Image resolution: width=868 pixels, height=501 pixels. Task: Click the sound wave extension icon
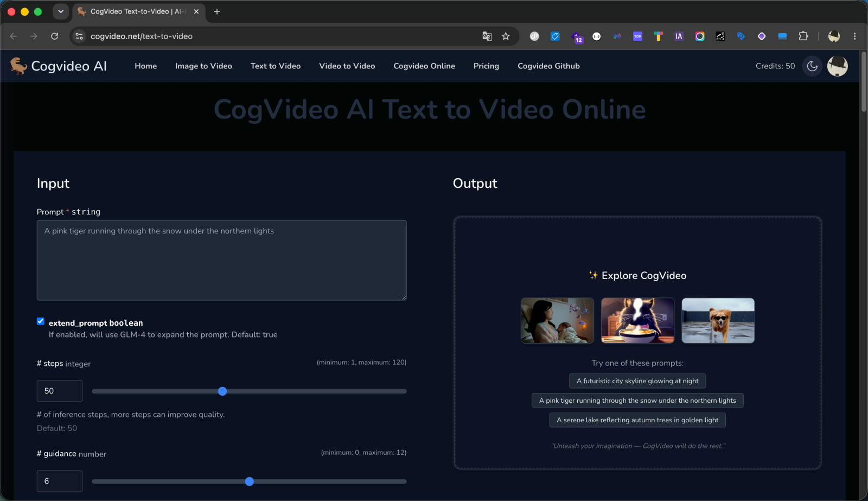(617, 36)
